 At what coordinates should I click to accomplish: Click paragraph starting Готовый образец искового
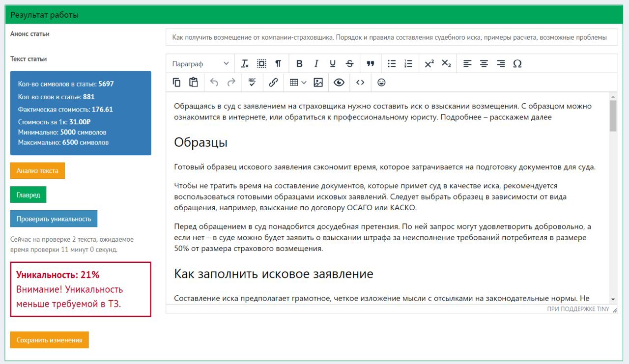[385, 167]
